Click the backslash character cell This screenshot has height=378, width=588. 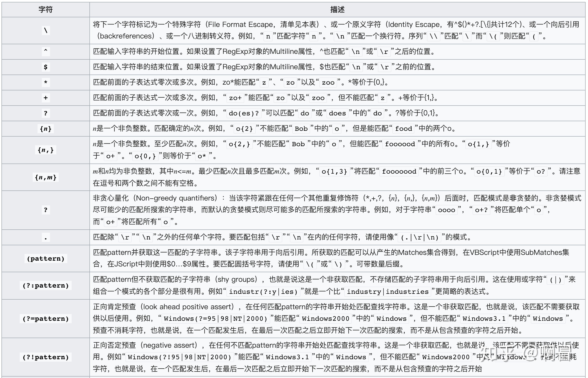click(x=46, y=31)
